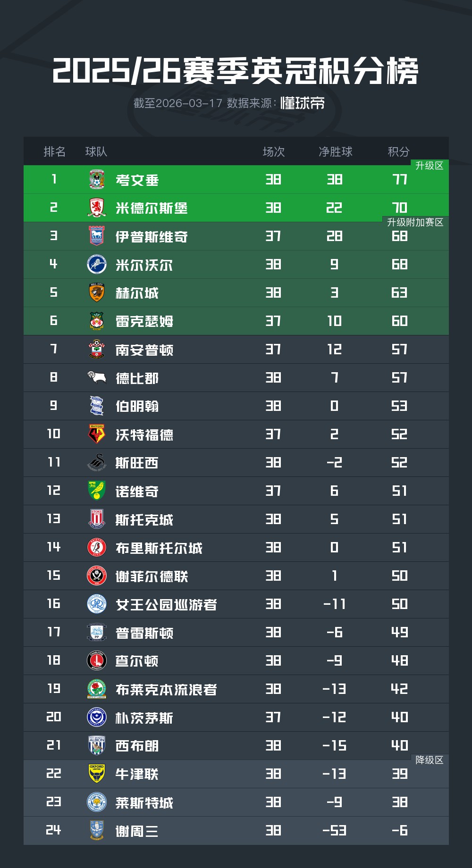Click the Middlesbrough (米德尔斯堡) club badge
Viewport: 472px width, 868px height.
97,208
